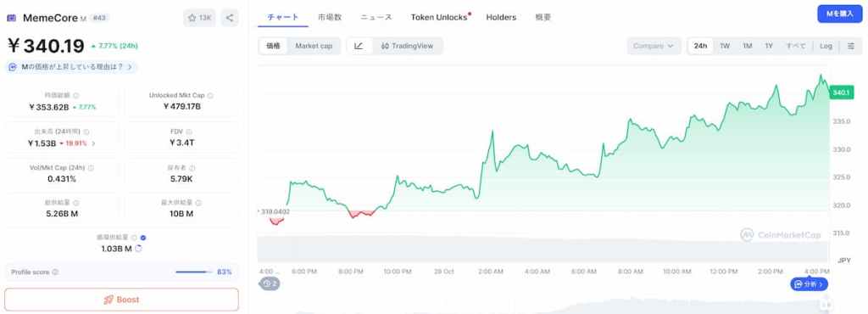
Task: Click the ¥3.4T FDV value
Action: click(181, 143)
